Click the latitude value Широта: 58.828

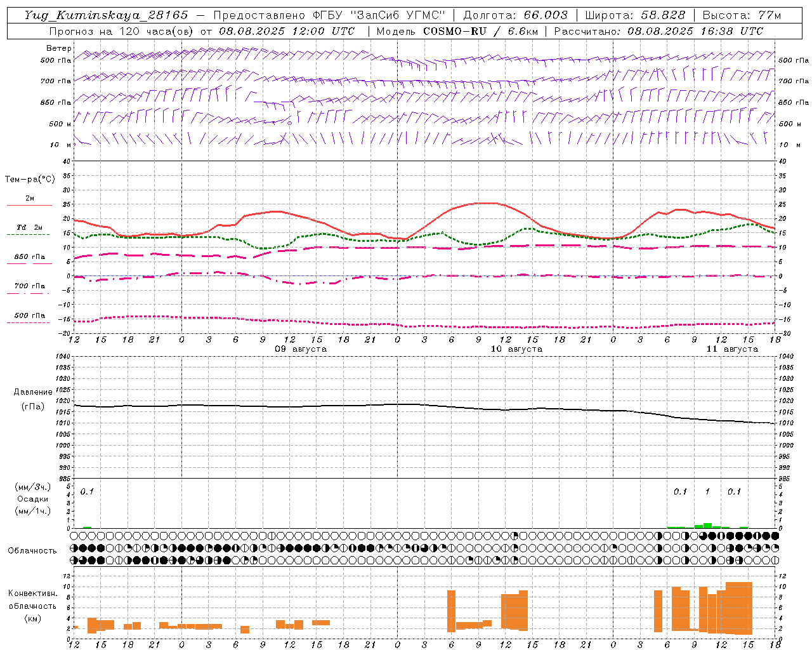pos(635,15)
